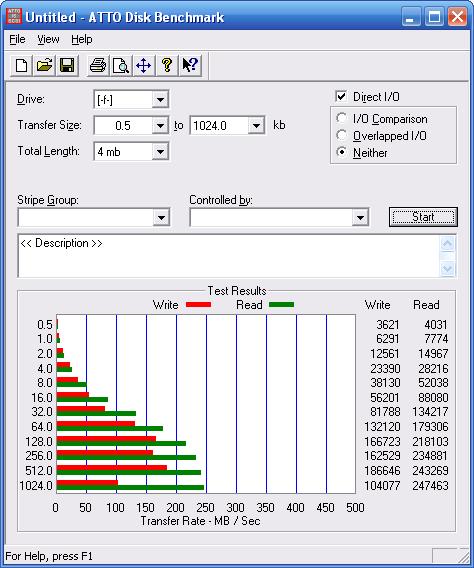Click the red Write legend swatch
Image resolution: width=474 pixels, height=568 pixels.
click(x=198, y=305)
